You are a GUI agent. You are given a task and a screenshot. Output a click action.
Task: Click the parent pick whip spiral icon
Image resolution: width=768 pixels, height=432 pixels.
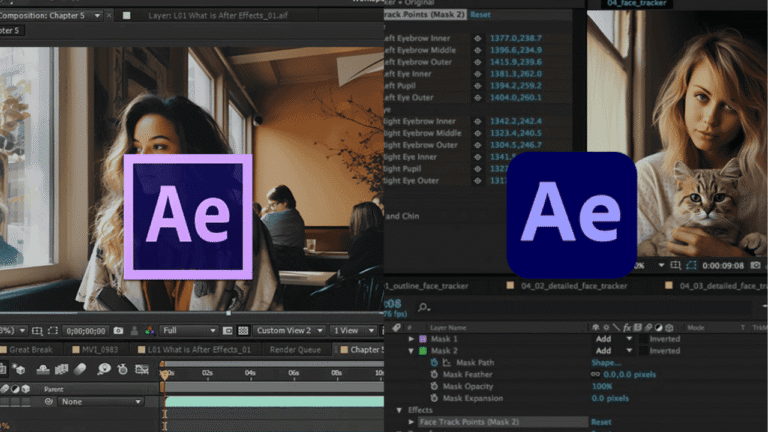pos(48,402)
